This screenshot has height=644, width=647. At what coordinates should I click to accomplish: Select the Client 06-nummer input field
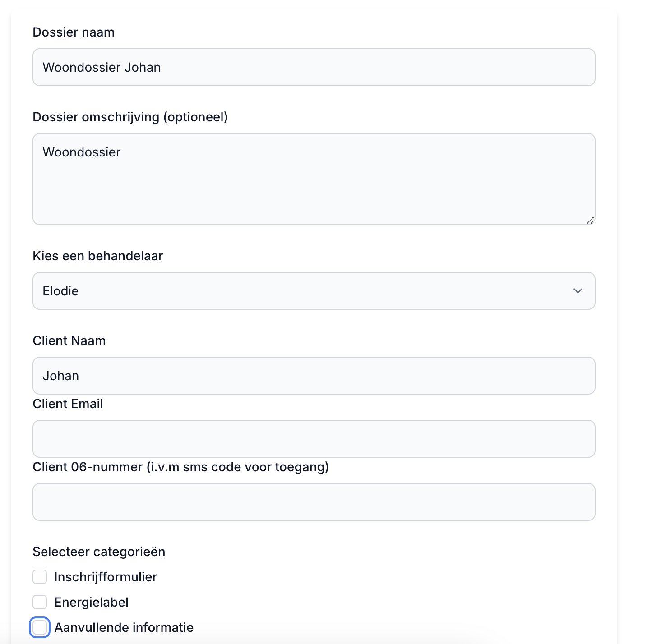[314, 502]
